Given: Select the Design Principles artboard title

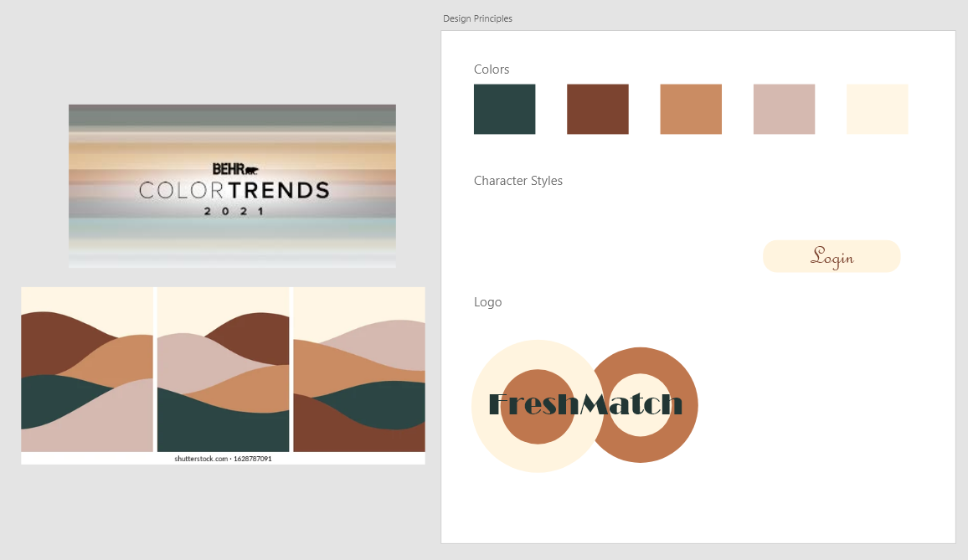Looking at the screenshot, I should (477, 18).
